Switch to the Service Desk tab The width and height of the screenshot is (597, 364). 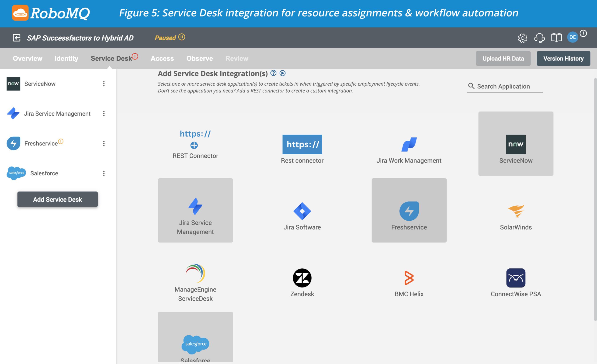pyautogui.click(x=111, y=58)
